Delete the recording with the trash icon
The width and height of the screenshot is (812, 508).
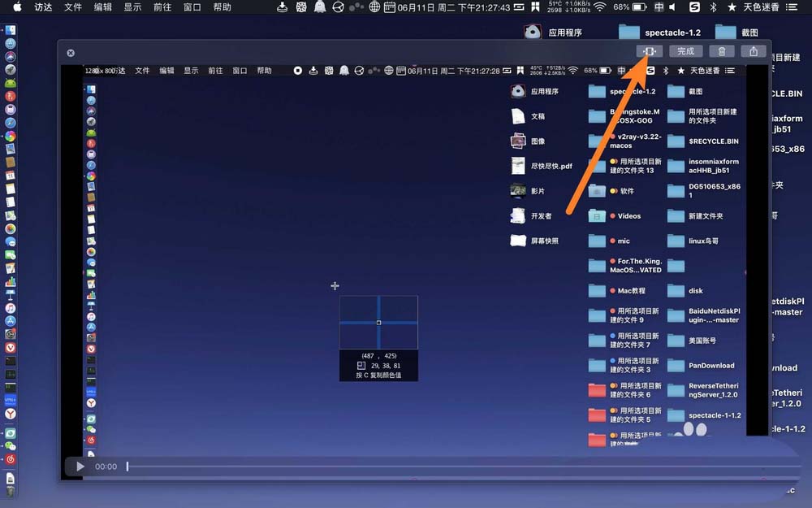[x=721, y=51]
